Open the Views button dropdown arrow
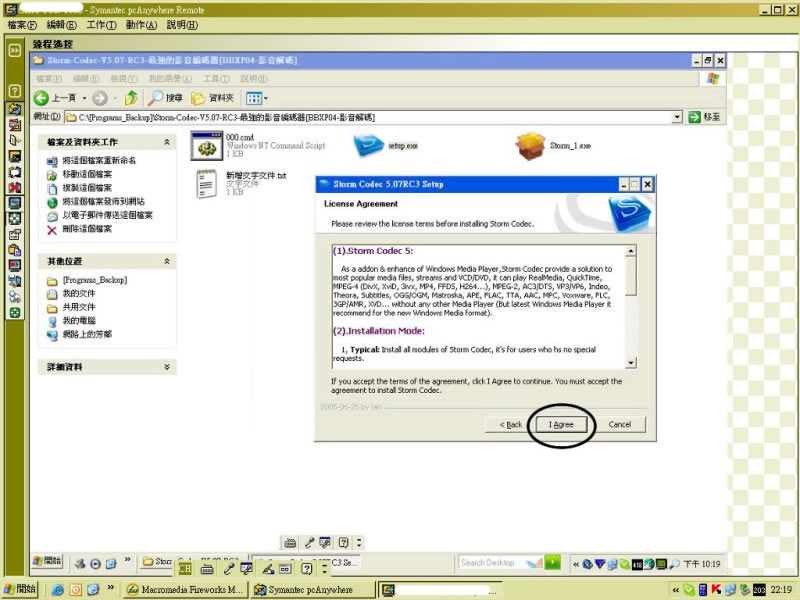The image size is (800, 600). tap(265, 98)
